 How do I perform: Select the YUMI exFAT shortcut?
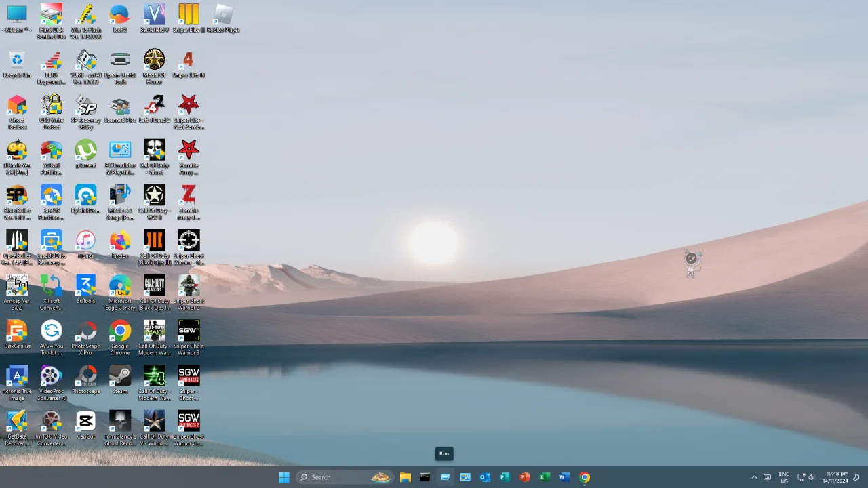tap(85, 67)
